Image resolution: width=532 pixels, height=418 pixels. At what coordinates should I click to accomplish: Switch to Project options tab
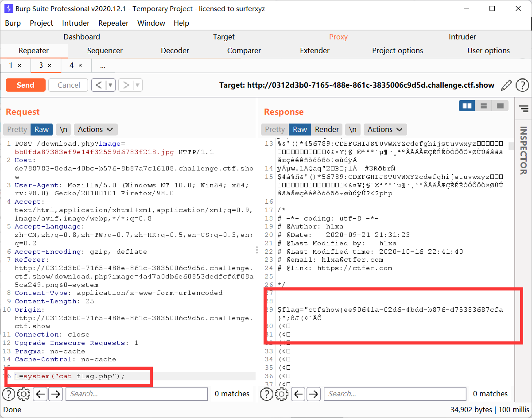coord(397,50)
